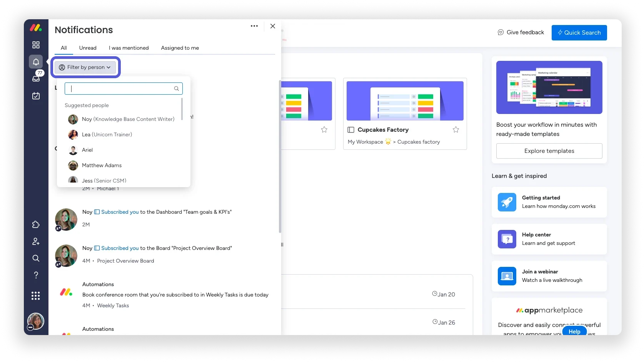Click the notifications panel scrollbar

click(280, 156)
